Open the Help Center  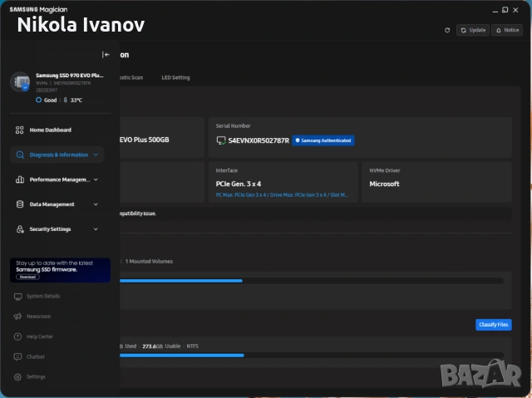point(39,337)
